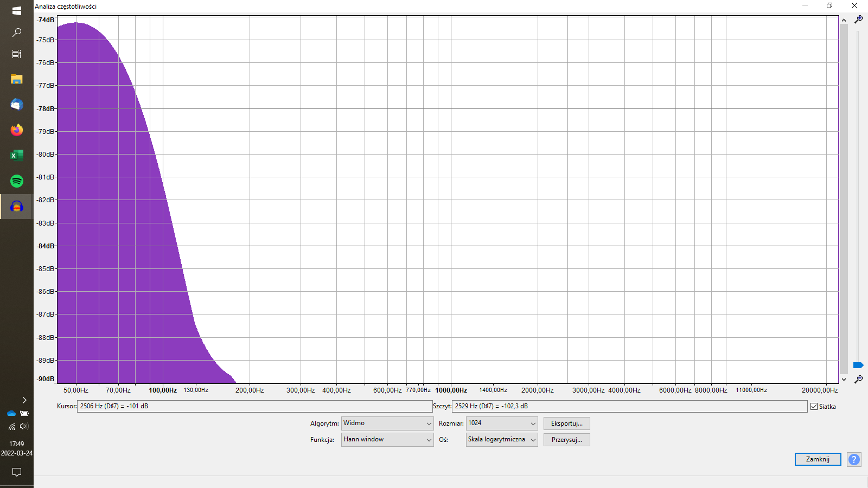868x488 pixels.
Task: Open the help question mark icon
Action: click(854, 459)
